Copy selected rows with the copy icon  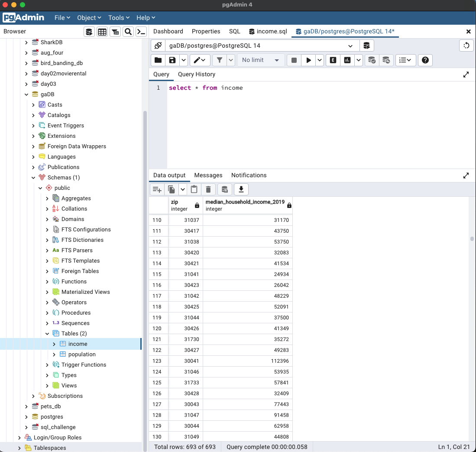[x=171, y=189]
